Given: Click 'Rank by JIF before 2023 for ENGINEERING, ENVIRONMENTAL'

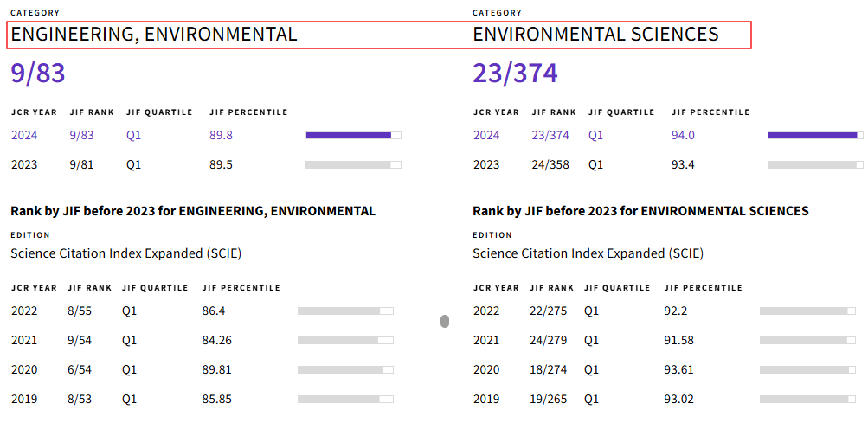Looking at the screenshot, I should coord(193,211).
